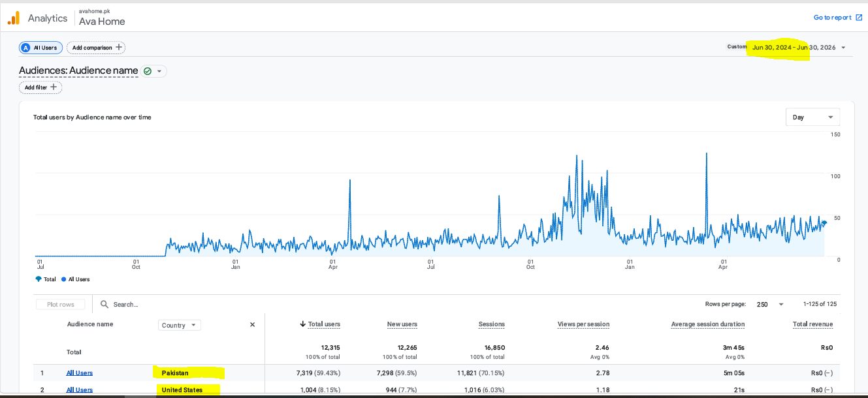868x398 pixels.
Task: Remove the Country dimension with the X icon
Action: [x=253, y=325]
